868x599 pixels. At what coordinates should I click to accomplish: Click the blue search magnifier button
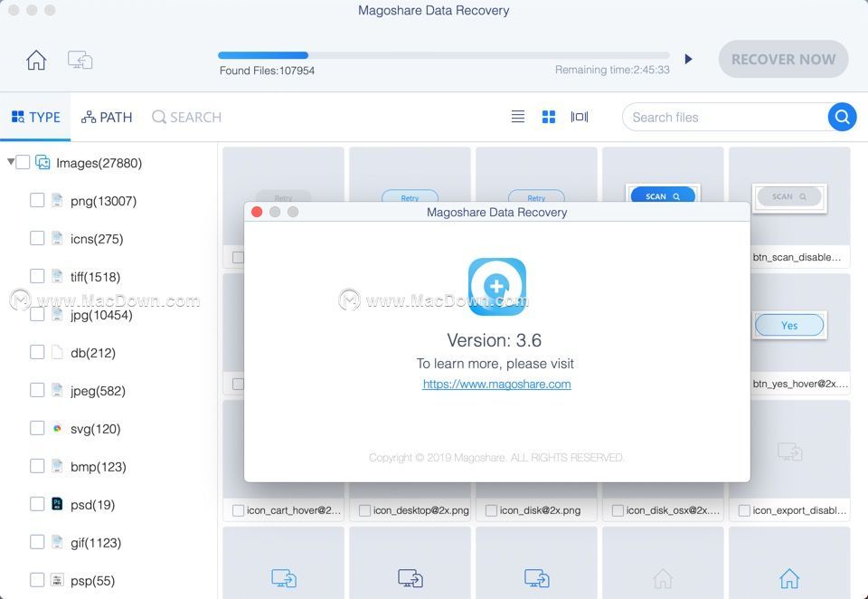coord(842,117)
